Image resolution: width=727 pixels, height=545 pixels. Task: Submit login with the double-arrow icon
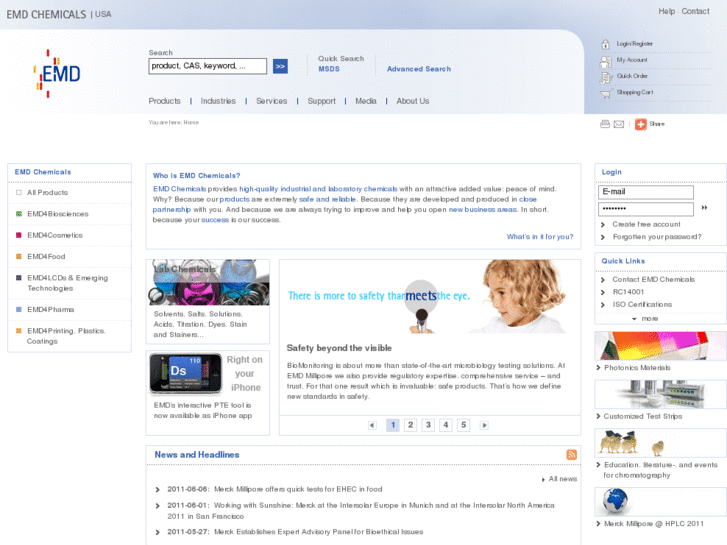(x=704, y=208)
